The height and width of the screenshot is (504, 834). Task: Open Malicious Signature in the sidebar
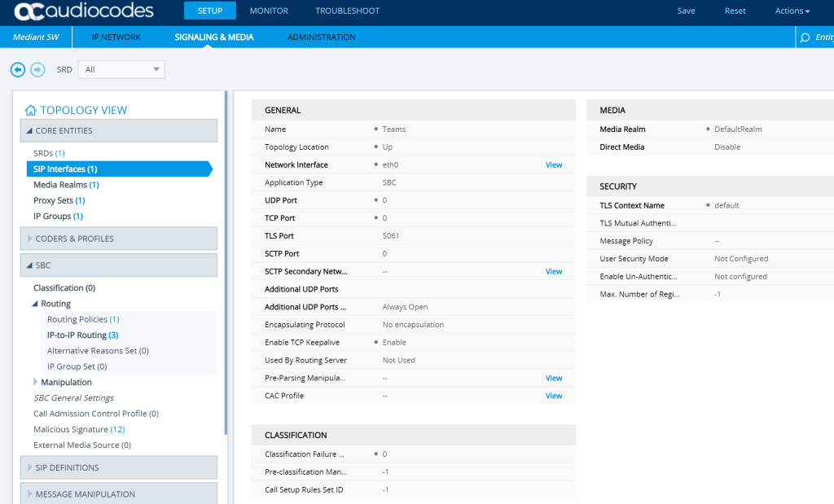[71, 429]
